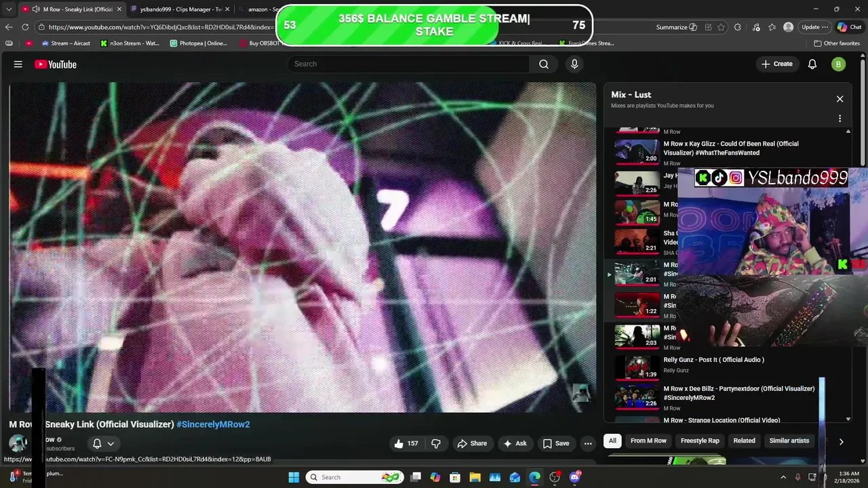Open the subscription notification bell dropdown
This screenshot has width=868, height=488.
click(x=103, y=444)
